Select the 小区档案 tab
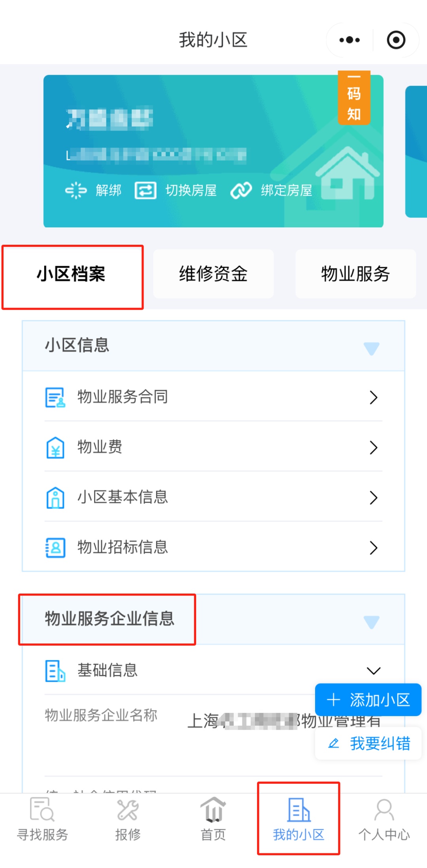 [x=71, y=274]
